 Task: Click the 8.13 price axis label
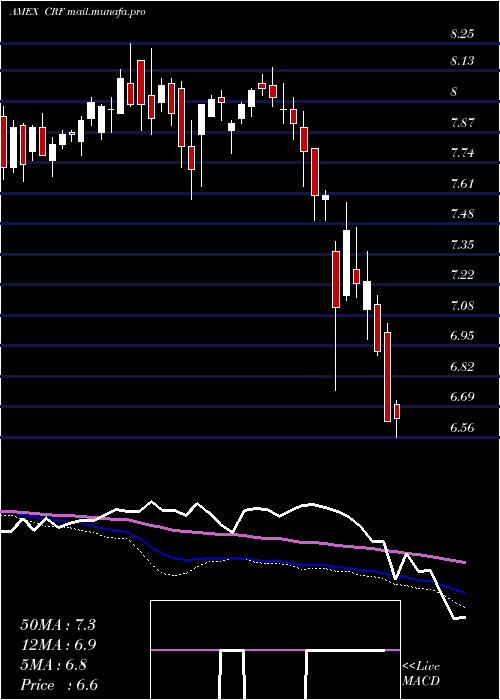[x=462, y=61]
